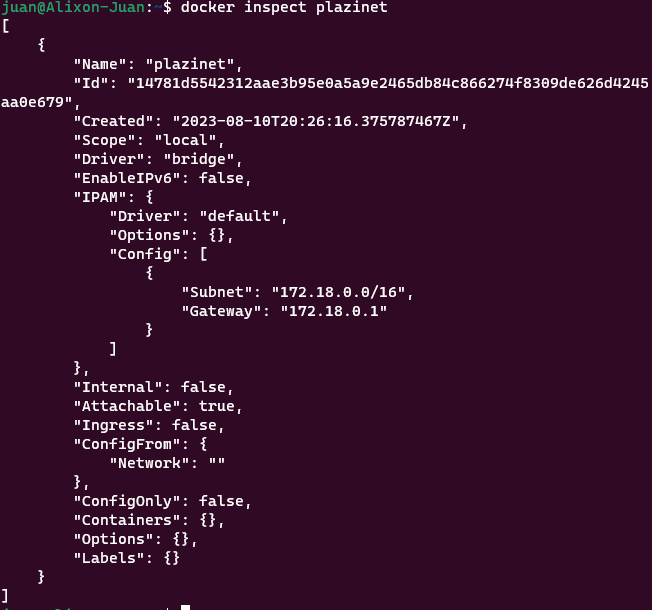The width and height of the screenshot is (652, 610).
Task: Click the "Ingress" key text
Action: (x=113, y=425)
